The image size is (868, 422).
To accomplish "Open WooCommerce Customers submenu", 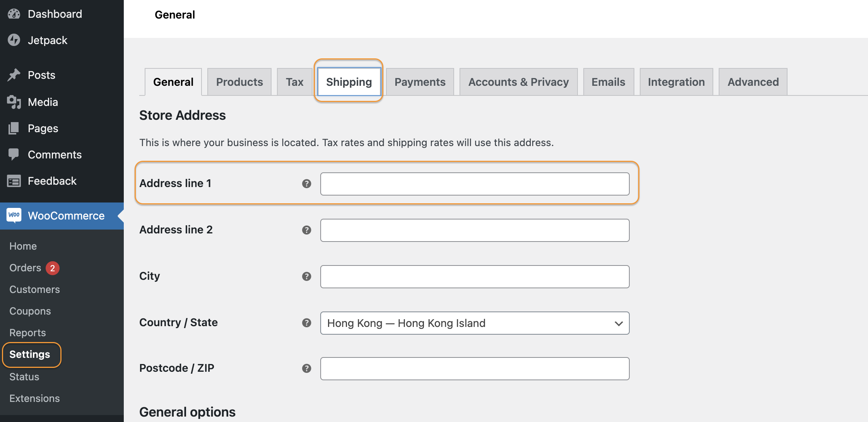I will tap(34, 289).
